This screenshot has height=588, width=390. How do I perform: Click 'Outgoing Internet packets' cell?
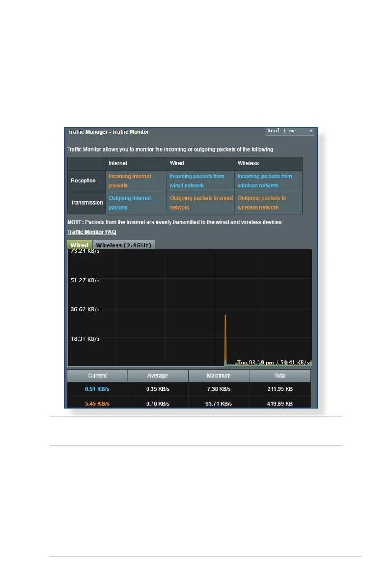136,203
